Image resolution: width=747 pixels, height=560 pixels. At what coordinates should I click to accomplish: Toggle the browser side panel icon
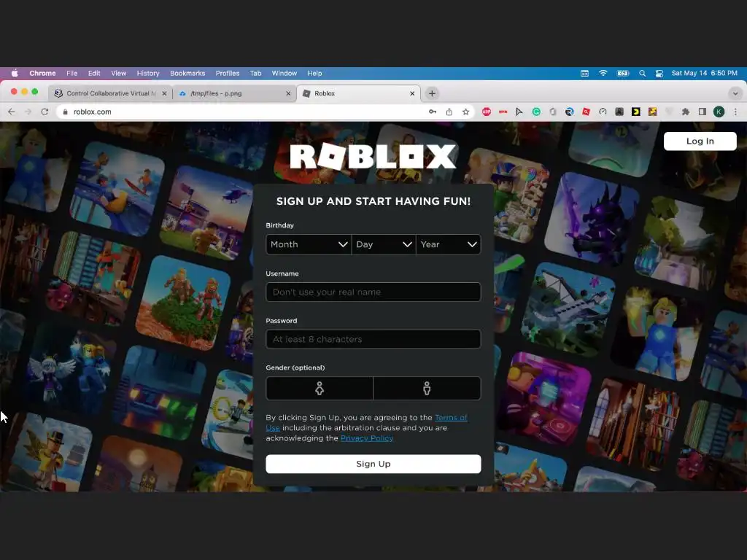coord(703,112)
